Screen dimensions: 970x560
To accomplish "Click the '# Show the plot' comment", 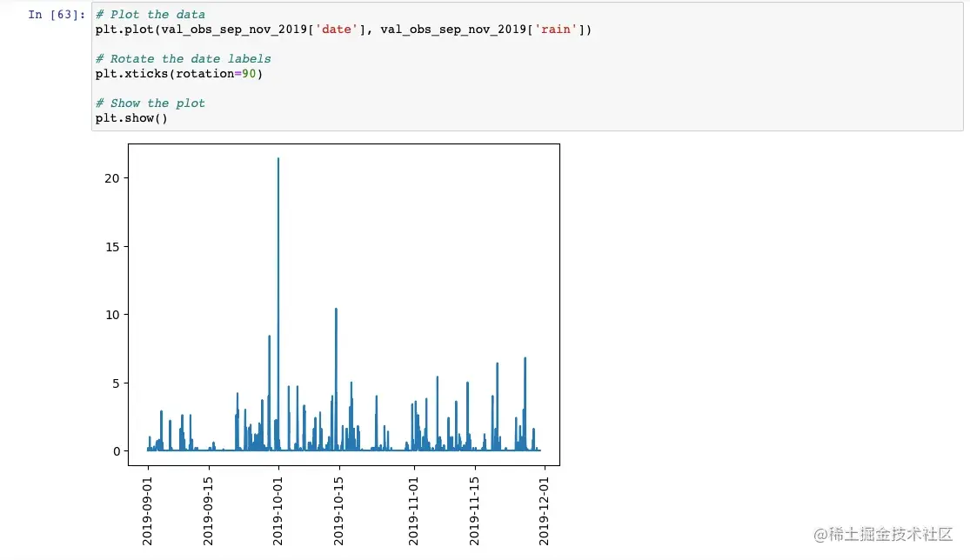I will click(151, 103).
